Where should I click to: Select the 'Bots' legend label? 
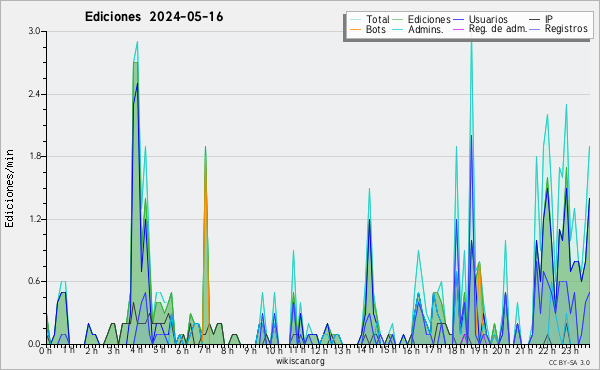tap(376, 29)
